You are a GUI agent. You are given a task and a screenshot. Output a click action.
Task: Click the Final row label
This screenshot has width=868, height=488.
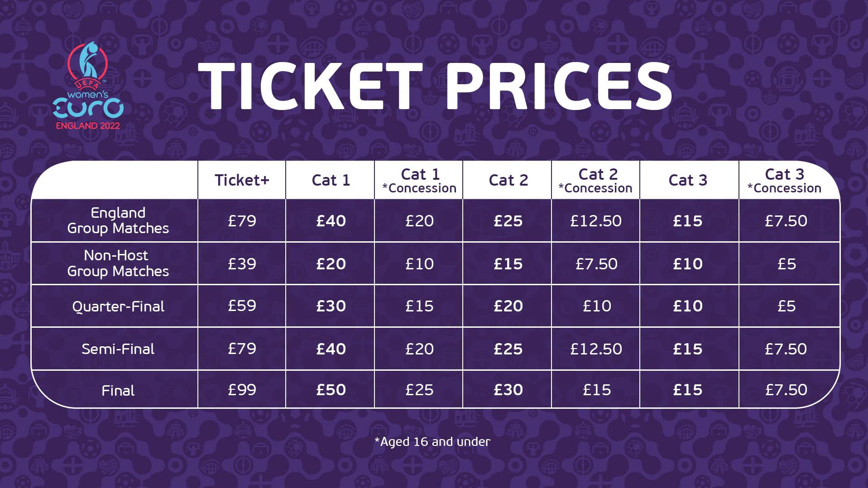coord(118,391)
